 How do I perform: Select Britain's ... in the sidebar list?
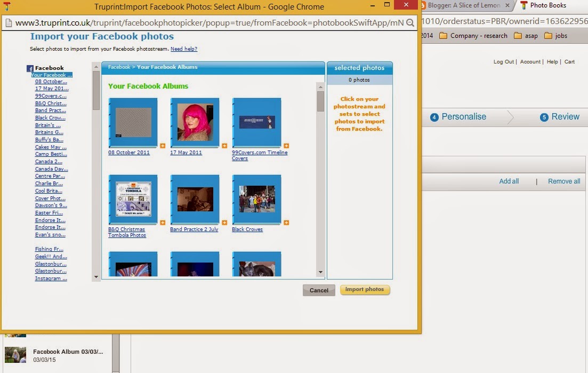(x=47, y=125)
